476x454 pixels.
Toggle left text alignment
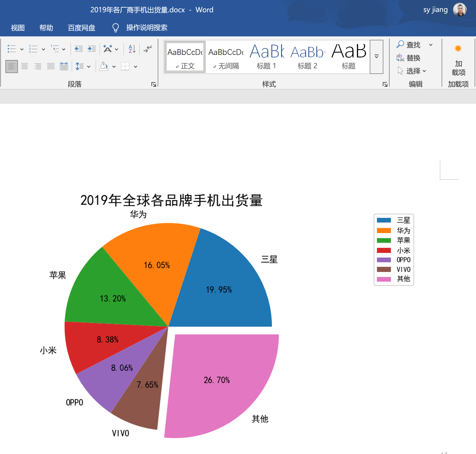coord(12,67)
